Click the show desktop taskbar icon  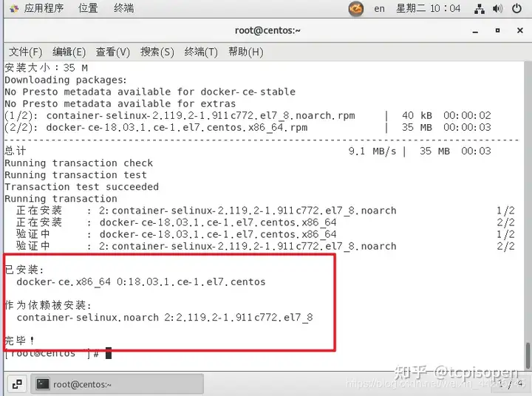tap(17, 384)
